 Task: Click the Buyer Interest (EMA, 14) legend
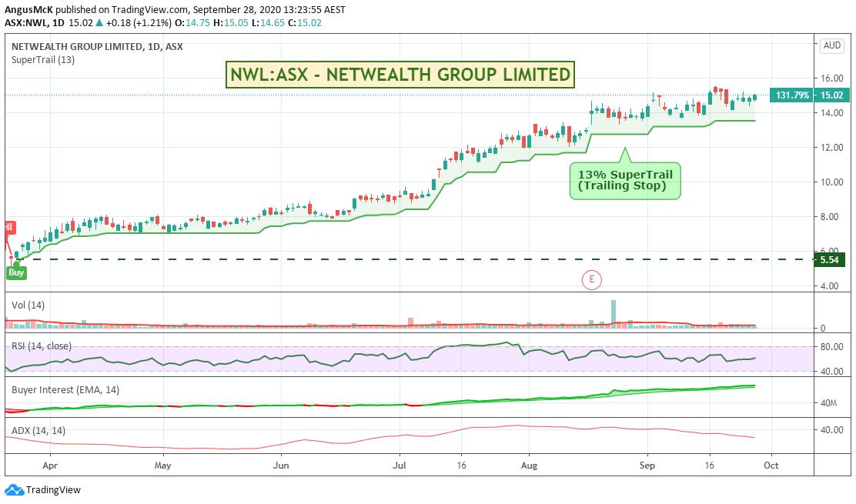65,390
